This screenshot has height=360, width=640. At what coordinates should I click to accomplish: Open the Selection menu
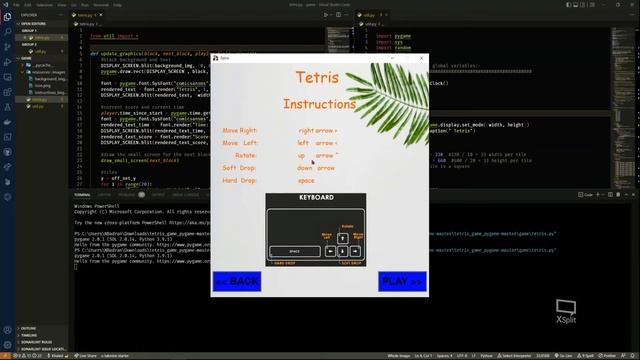44,5
